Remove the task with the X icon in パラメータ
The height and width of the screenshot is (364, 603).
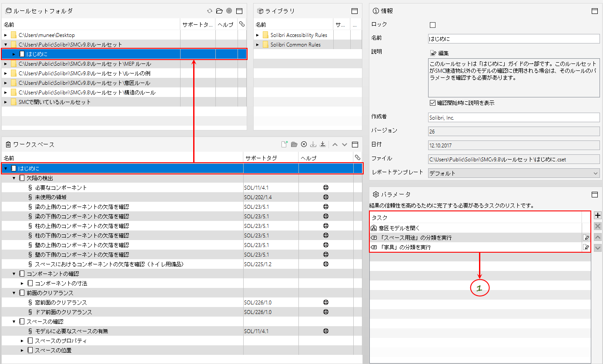click(597, 226)
